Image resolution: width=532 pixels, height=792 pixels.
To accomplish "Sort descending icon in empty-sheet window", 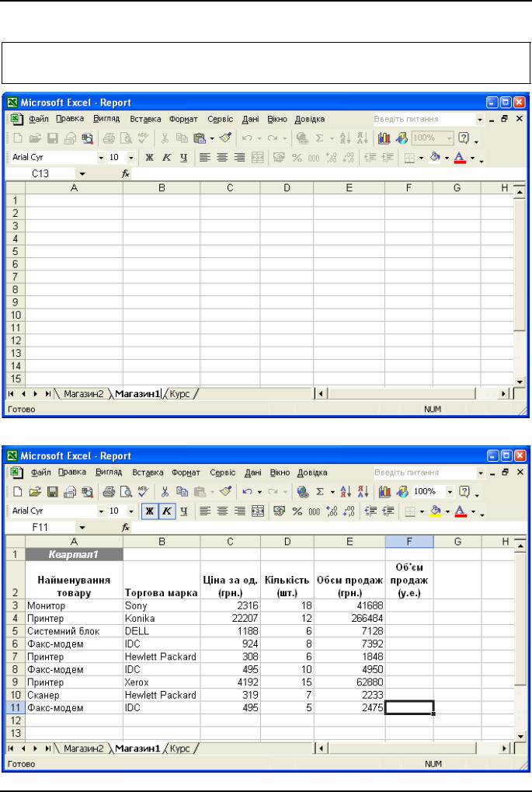I will tap(363, 138).
